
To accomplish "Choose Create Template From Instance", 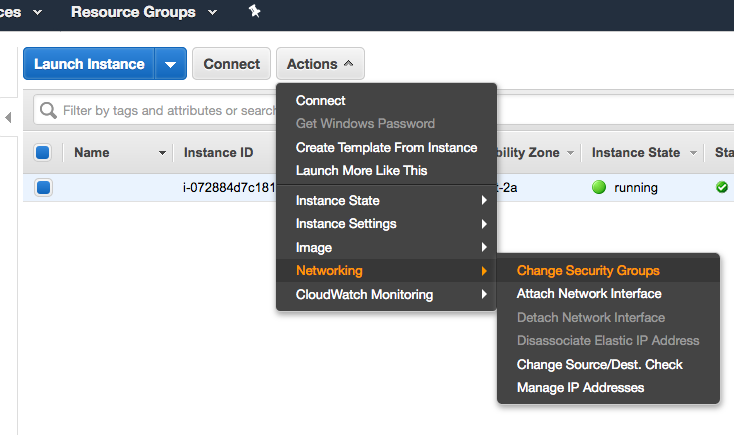I will pyautogui.click(x=386, y=147).
